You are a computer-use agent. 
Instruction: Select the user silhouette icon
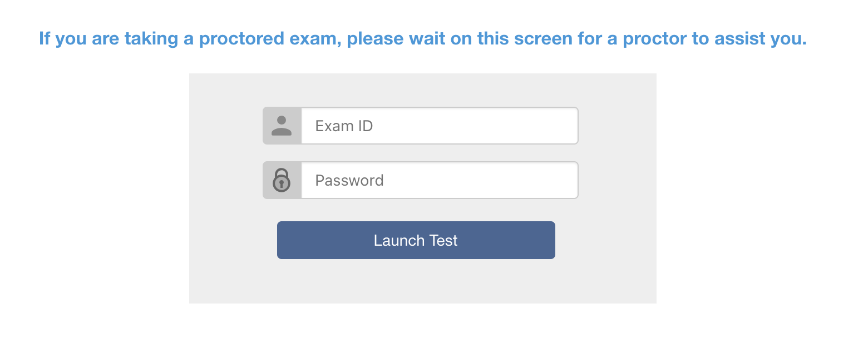tap(282, 126)
